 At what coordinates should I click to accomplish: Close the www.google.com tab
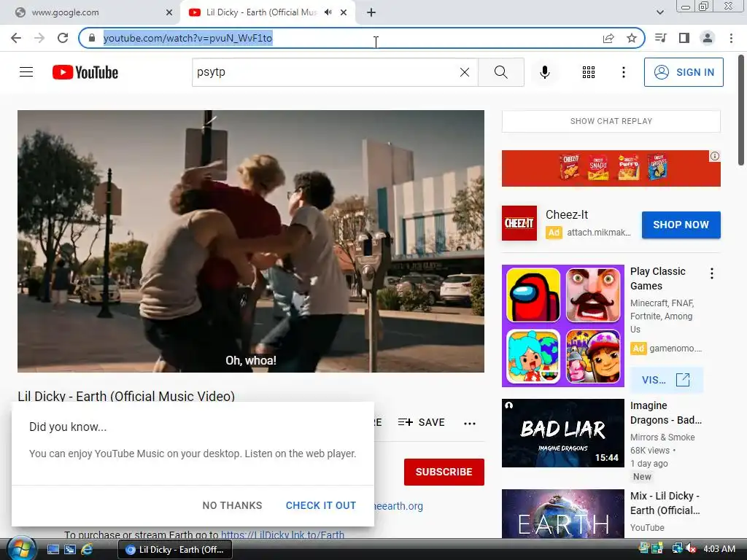click(x=169, y=12)
